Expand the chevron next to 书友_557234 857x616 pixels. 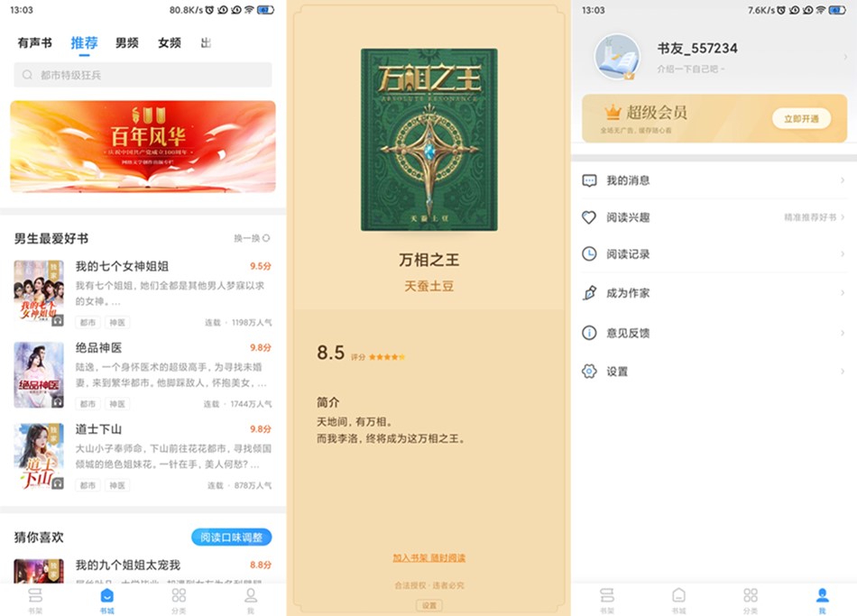(x=845, y=56)
